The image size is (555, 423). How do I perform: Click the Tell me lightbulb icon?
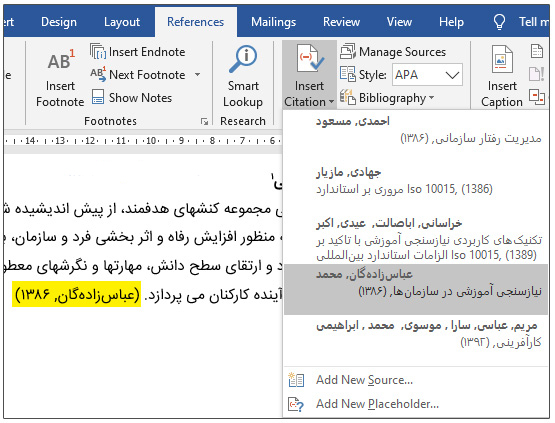click(499, 22)
